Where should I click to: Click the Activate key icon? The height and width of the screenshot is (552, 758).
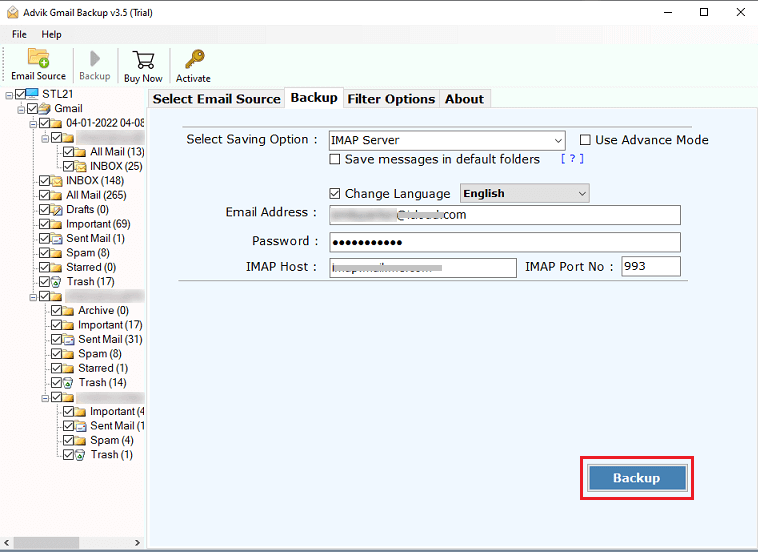[195, 59]
